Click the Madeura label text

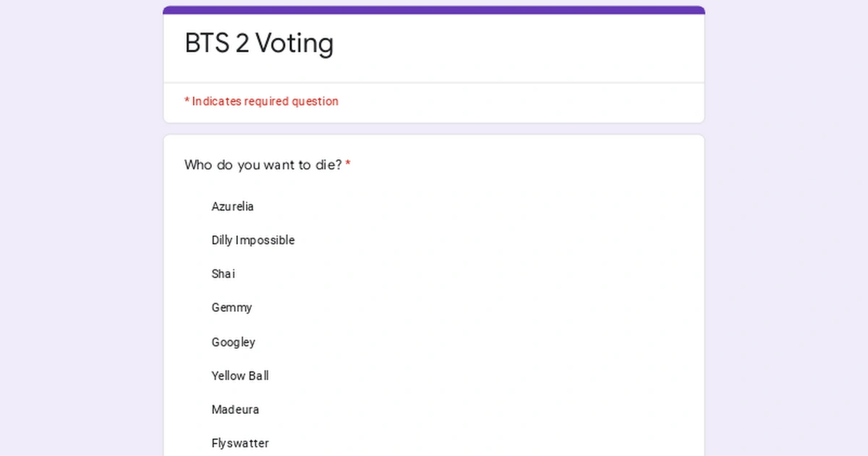tap(235, 410)
